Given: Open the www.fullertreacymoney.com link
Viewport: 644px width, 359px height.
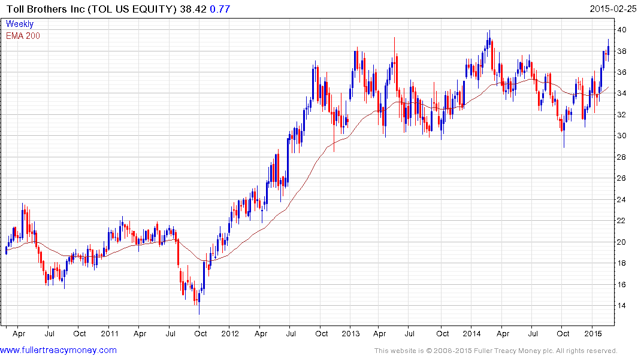Looking at the screenshot, I should point(58,350).
